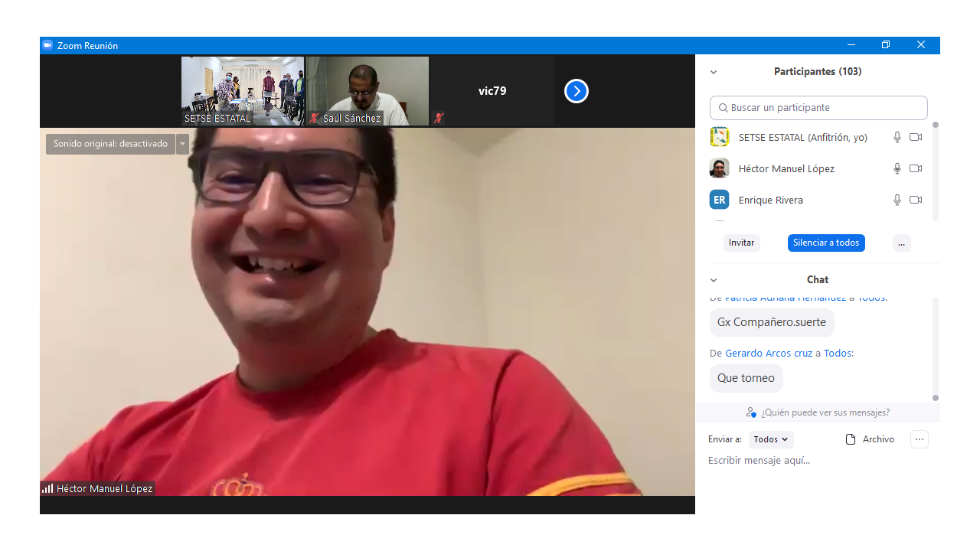Click the Archivo file icon
Viewport: 980px width, 551px height.
coord(850,439)
